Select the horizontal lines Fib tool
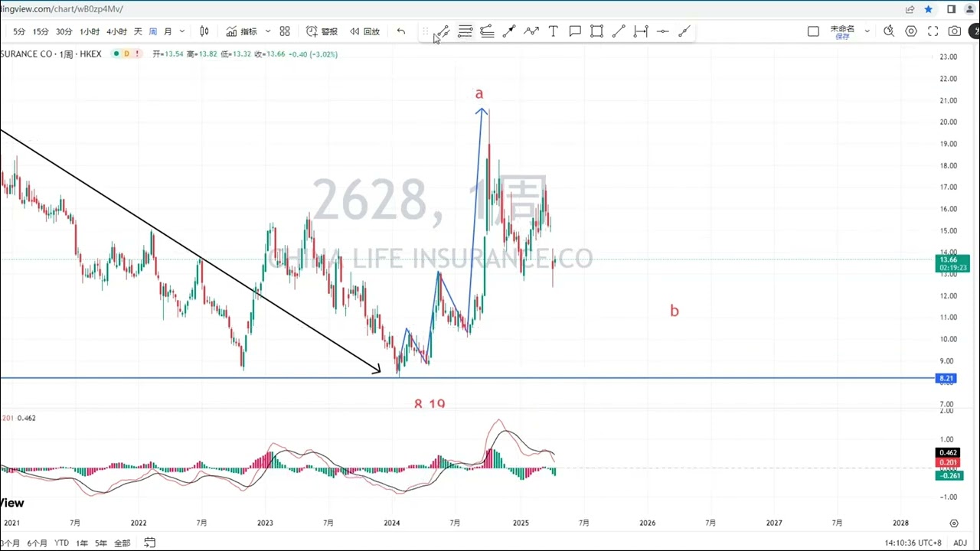Screen dimensions: 980x551 pyautogui.click(x=465, y=31)
